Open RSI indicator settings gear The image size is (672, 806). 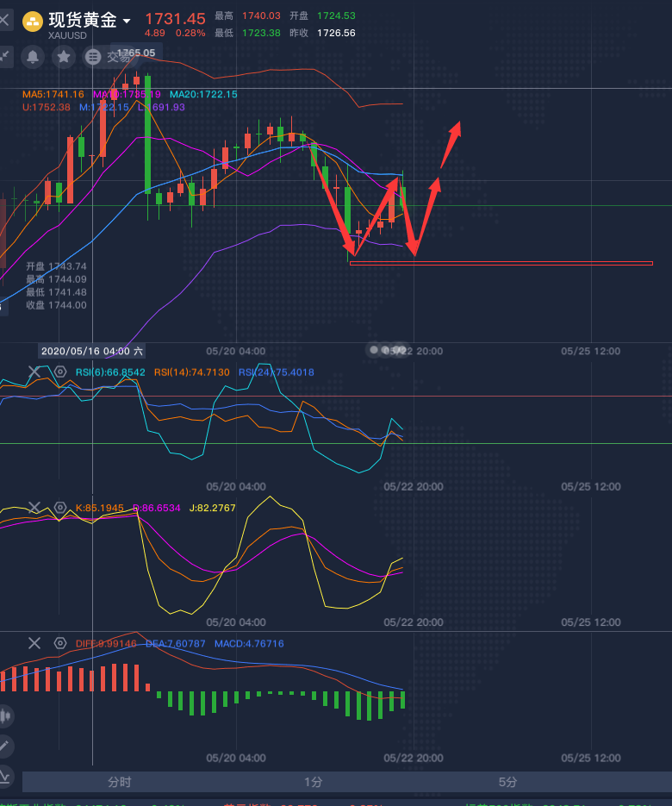point(60,372)
